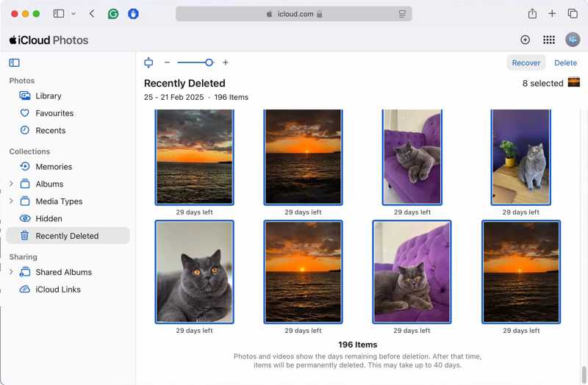Expand the Shared Albums chevron
588x385 pixels.
(11, 272)
